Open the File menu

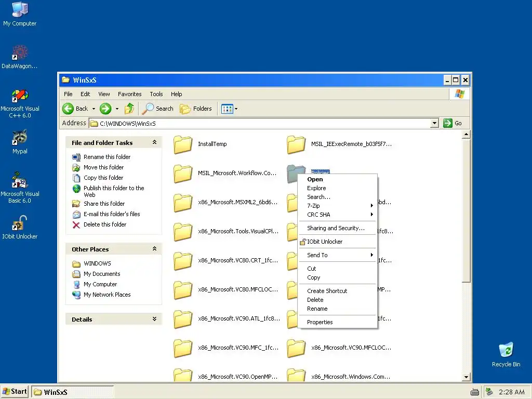[68, 94]
